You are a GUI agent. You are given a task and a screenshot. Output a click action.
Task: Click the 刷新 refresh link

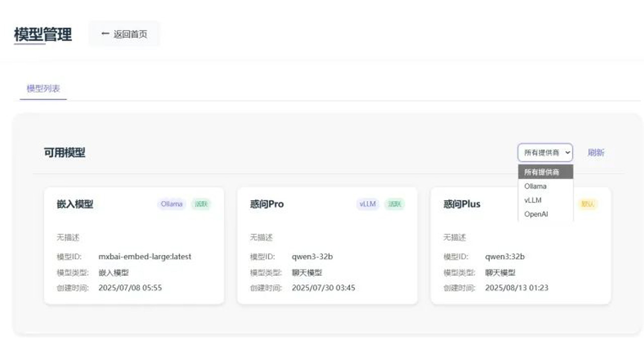point(596,153)
